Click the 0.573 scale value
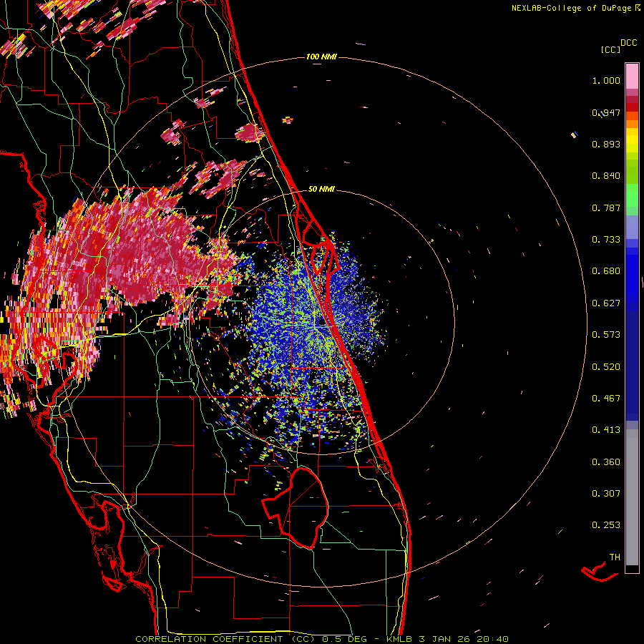 [606, 335]
